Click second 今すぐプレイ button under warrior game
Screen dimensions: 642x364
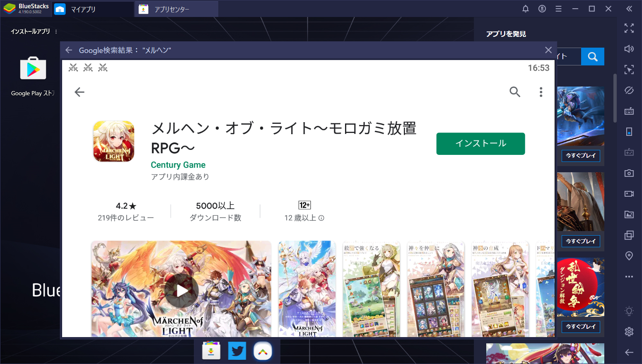581,241
